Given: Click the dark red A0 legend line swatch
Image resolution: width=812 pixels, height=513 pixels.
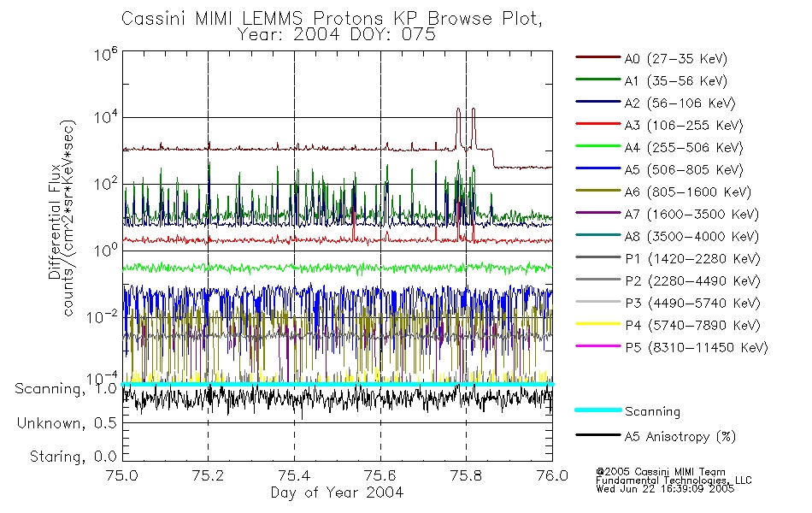Looking at the screenshot, I should [x=598, y=57].
